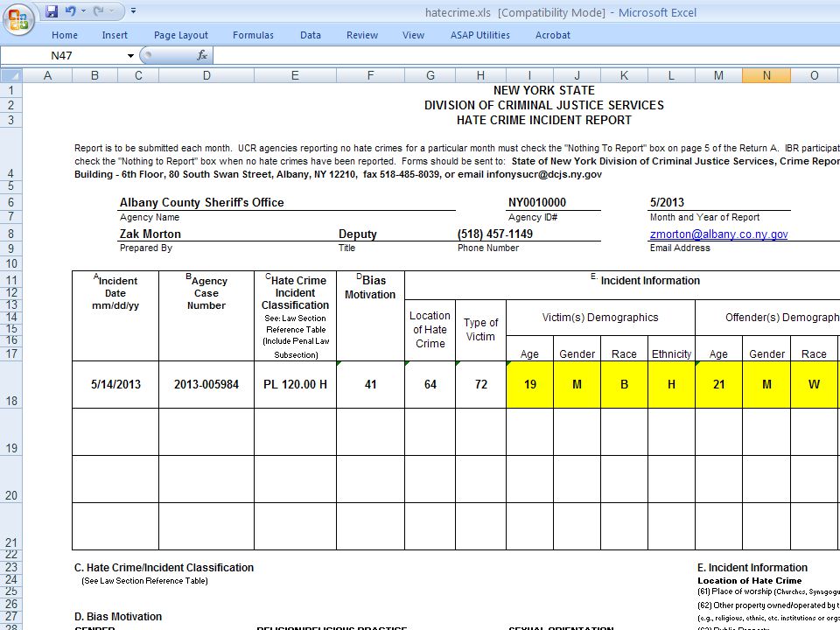Click the C. Hate Crime/Incident Classification heading
This screenshot has width=840, height=630.
(x=164, y=568)
